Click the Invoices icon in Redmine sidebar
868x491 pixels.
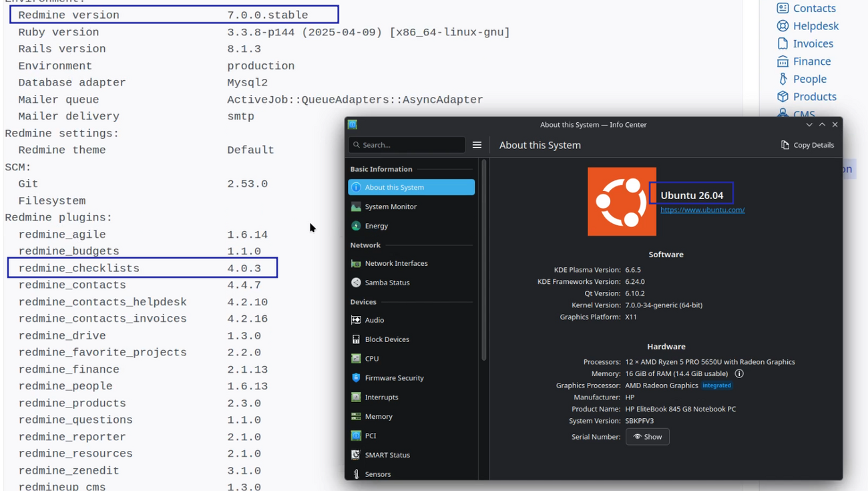783,43
